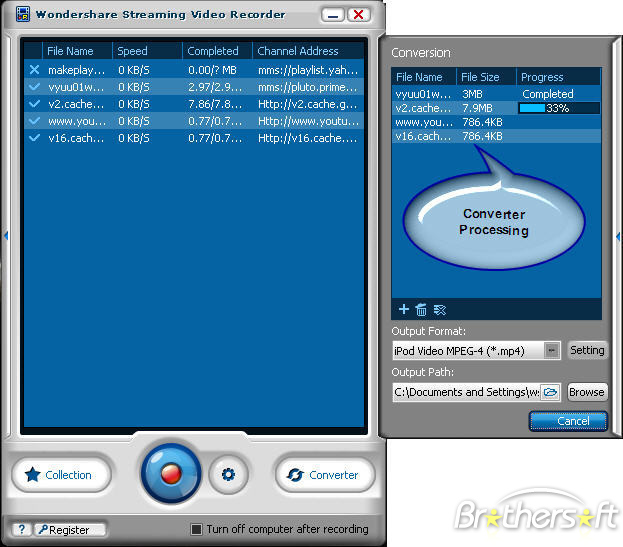
Task: Click the 33% progress bar
Action: [559, 108]
